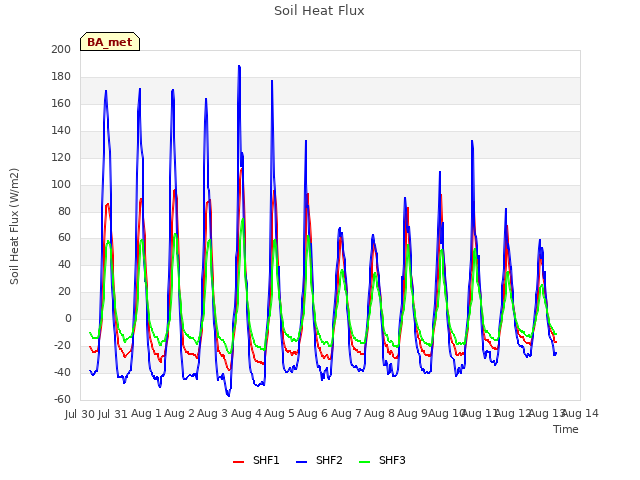The width and height of the screenshot is (640, 480).
Task: Click the Jul 31 x-axis label
Action: click(113, 414)
